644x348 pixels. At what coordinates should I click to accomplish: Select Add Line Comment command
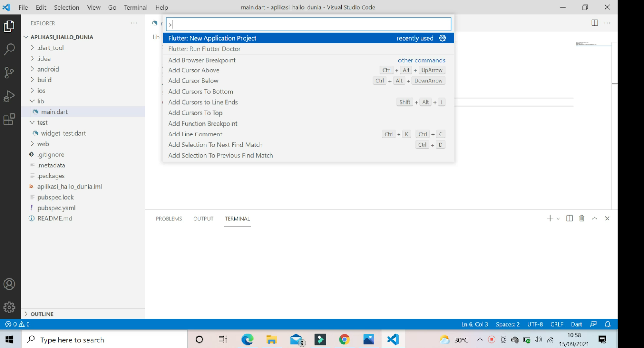[x=309, y=134]
